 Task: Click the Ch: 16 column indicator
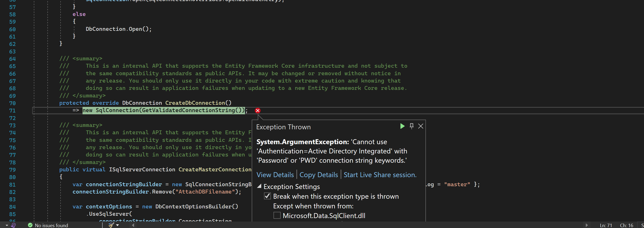coord(627,225)
